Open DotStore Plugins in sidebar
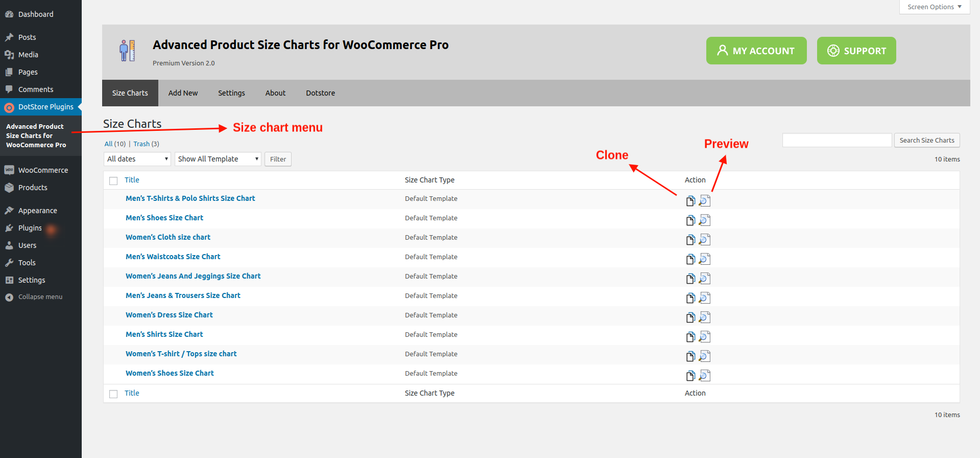 pyautogui.click(x=41, y=107)
